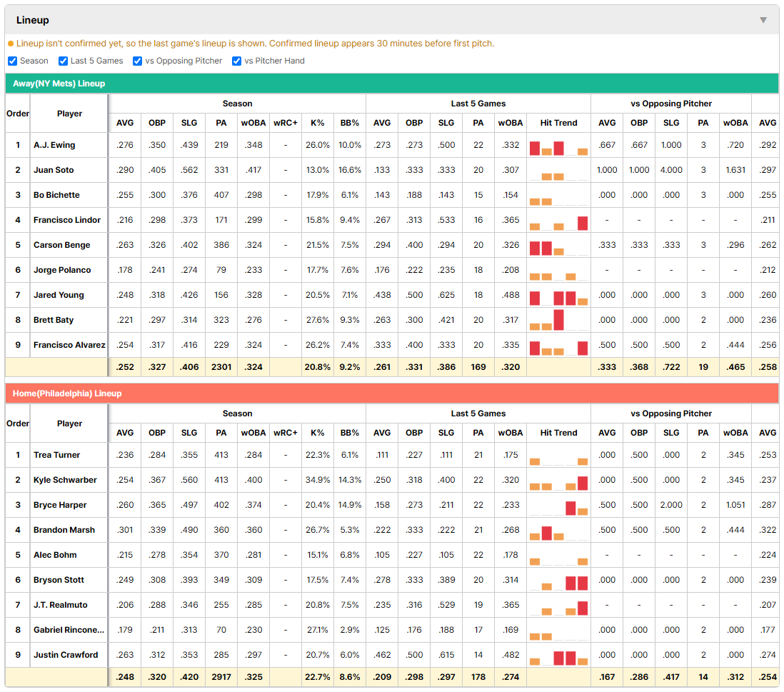Screen dimensions: 784x692
Task: Collapse the Lineup panel arrow
Action: (x=763, y=20)
